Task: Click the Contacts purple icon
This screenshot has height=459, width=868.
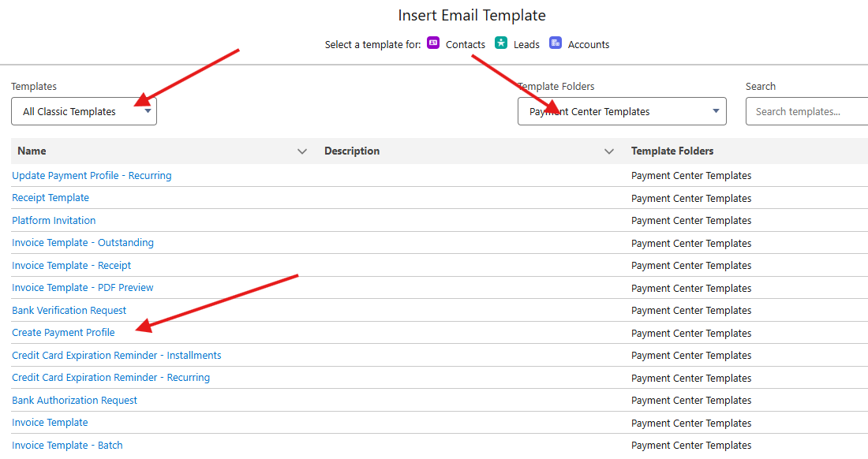Action: pos(433,43)
